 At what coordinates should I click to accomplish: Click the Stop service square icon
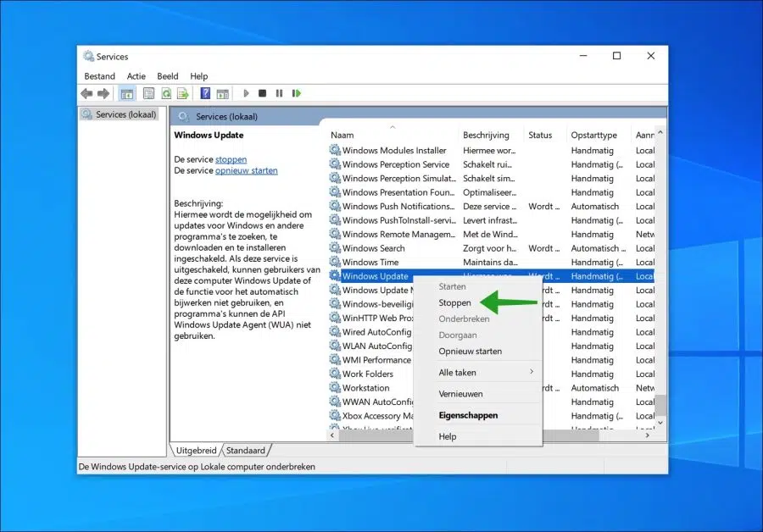point(262,93)
